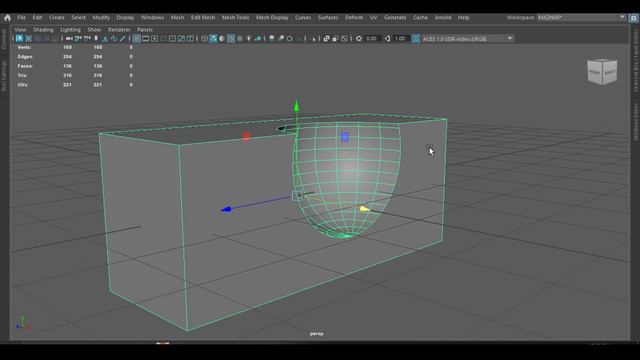Open the Panels menu

[144, 30]
